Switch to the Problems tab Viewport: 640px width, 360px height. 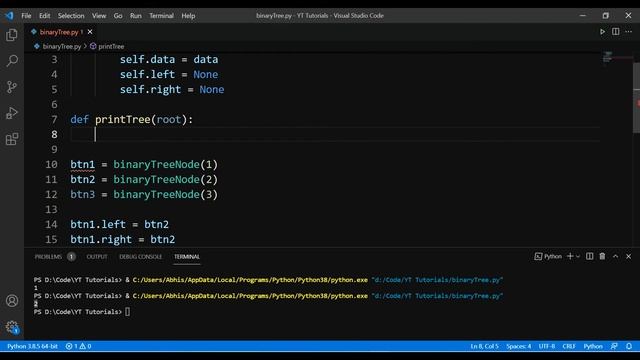tap(48, 257)
